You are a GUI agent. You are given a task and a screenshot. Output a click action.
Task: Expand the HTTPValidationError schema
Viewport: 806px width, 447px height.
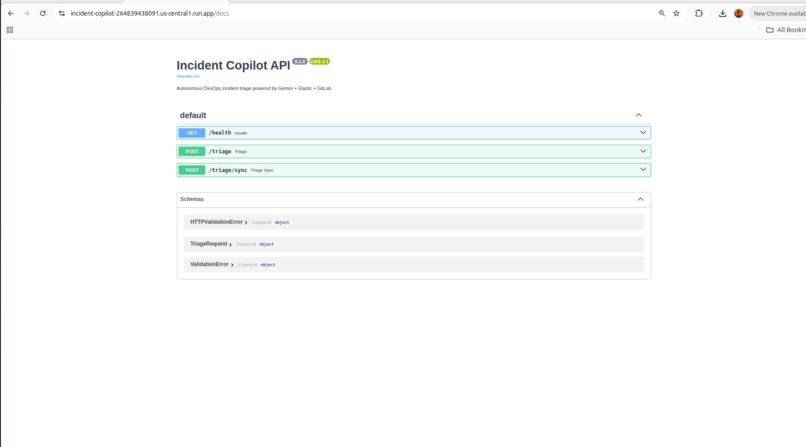(x=218, y=222)
